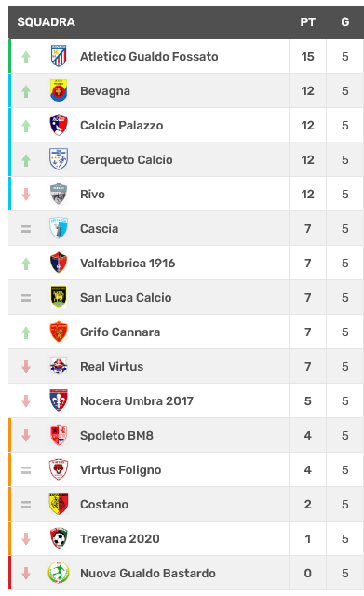Viewport: 364px width, 596px height.
Task: Click the Rivo team crest
Action: coord(59,194)
